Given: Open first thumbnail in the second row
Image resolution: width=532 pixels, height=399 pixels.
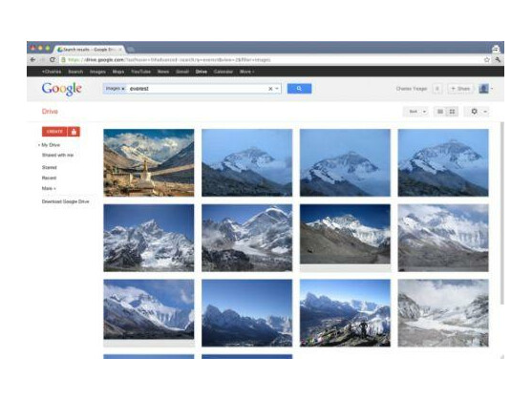Looking at the screenshot, I should click(149, 238).
